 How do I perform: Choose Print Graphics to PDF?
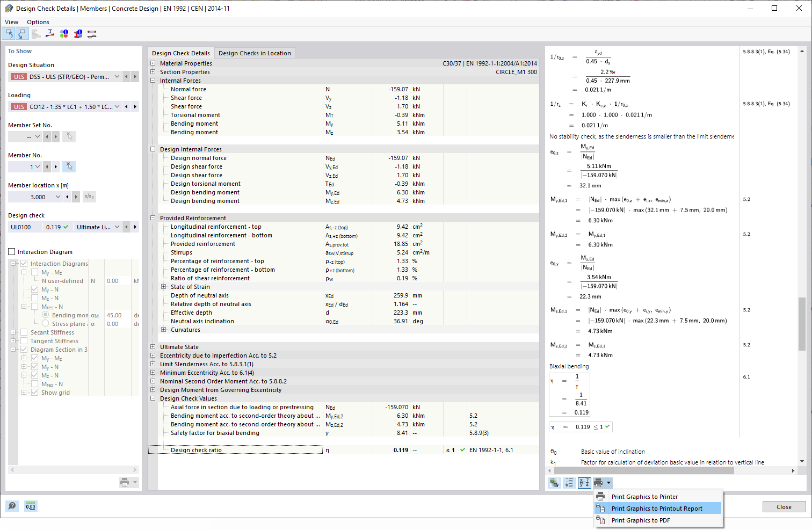pos(658,520)
